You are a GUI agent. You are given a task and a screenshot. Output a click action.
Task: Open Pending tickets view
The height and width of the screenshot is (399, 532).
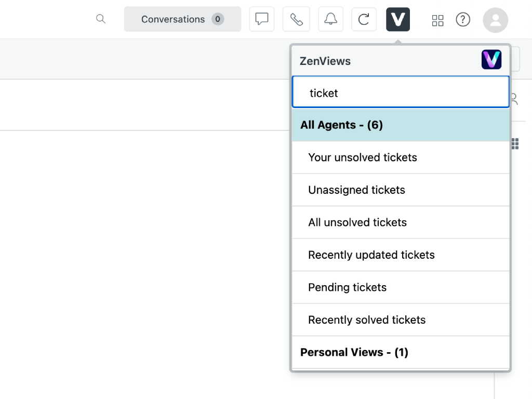pyautogui.click(x=401, y=287)
